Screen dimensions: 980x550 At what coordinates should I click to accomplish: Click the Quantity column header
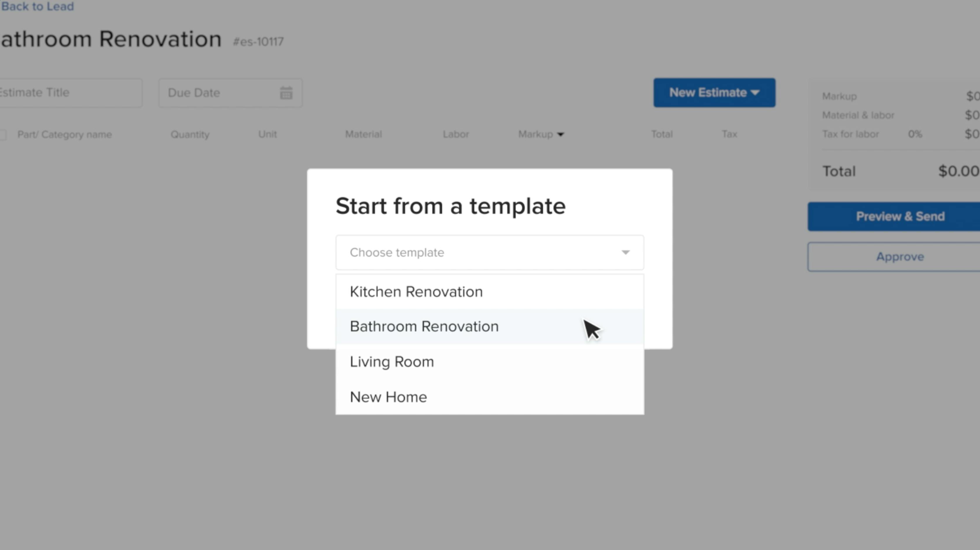[x=190, y=135]
